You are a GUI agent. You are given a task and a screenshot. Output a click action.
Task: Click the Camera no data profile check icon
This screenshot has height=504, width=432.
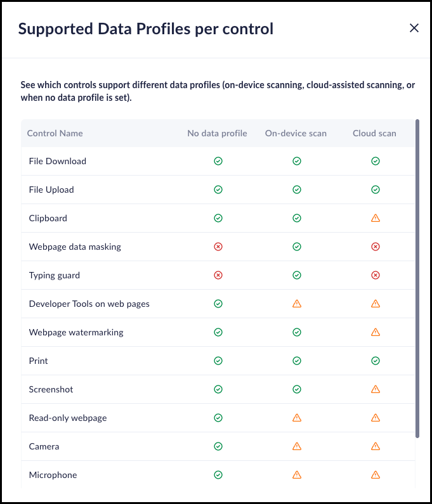(x=218, y=446)
